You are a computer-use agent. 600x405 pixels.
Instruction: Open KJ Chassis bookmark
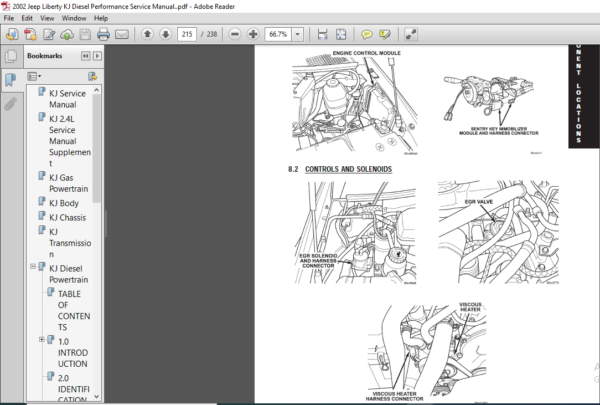pyautogui.click(x=67, y=217)
